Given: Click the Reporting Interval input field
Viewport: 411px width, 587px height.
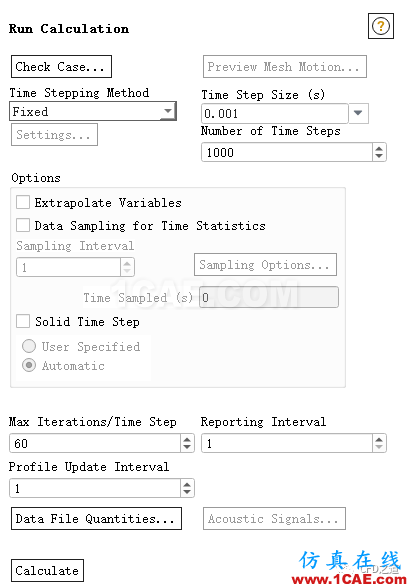Looking at the screenshot, I should (287, 443).
